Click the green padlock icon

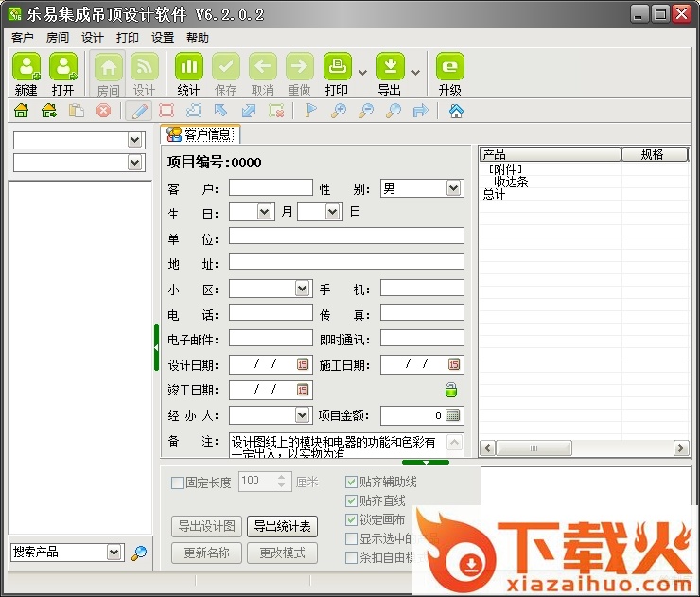[x=451, y=390]
